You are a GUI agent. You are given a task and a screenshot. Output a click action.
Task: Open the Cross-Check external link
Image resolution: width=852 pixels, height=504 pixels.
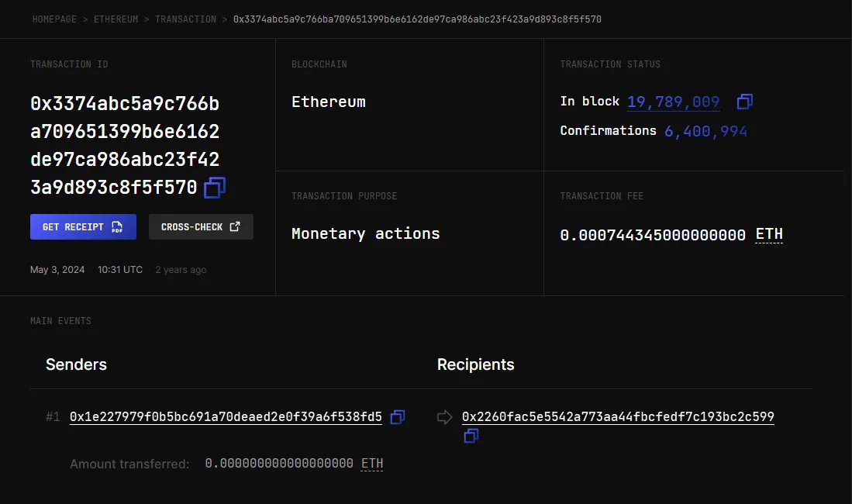(x=201, y=226)
